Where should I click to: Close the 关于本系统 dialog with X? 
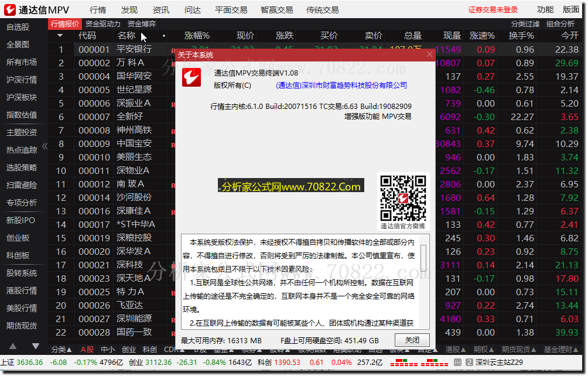point(429,54)
